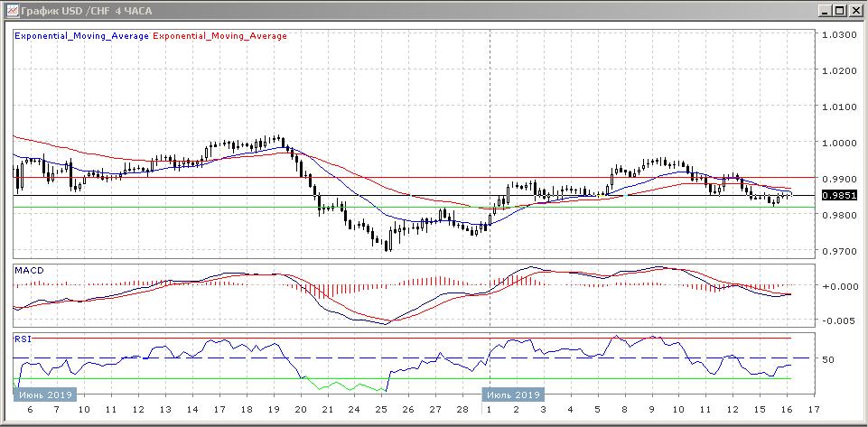Click the chart icon in the title bar
This screenshot has width=868, height=427.
click(x=10, y=10)
